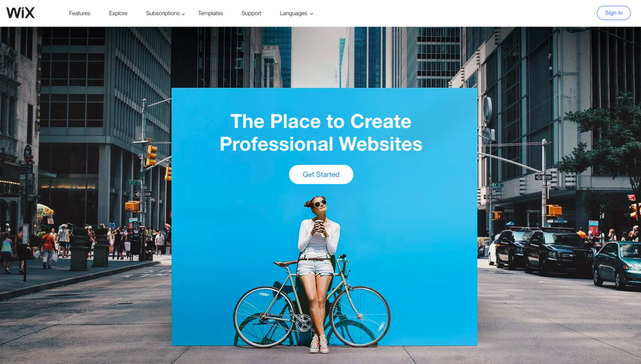Image resolution: width=641 pixels, height=364 pixels.
Task: Click the arrow beside Languages
Action: [311, 14]
